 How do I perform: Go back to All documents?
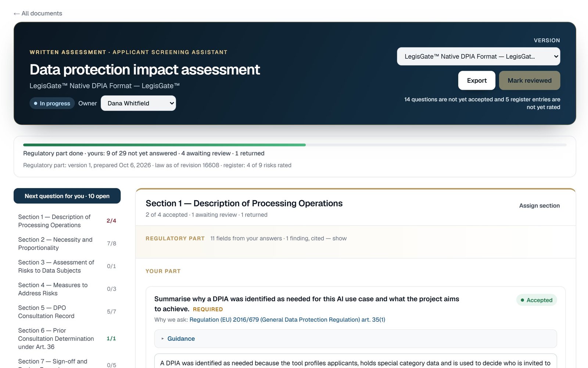click(38, 13)
